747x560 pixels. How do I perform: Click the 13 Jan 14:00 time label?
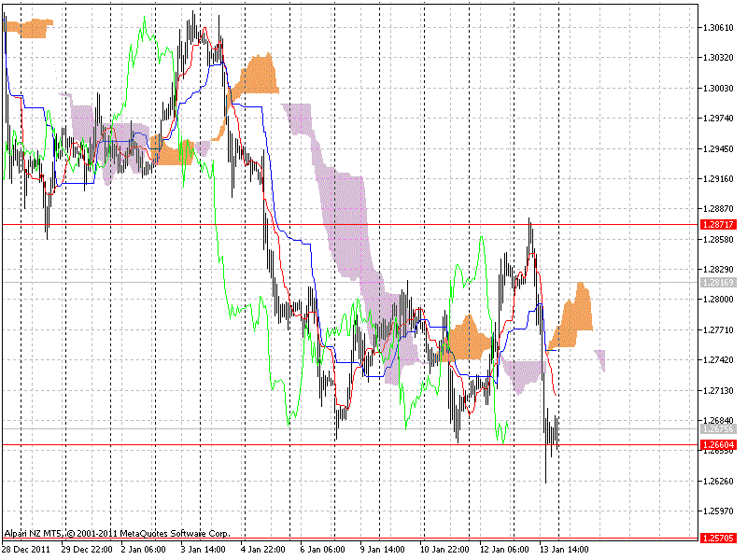point(563,549)
